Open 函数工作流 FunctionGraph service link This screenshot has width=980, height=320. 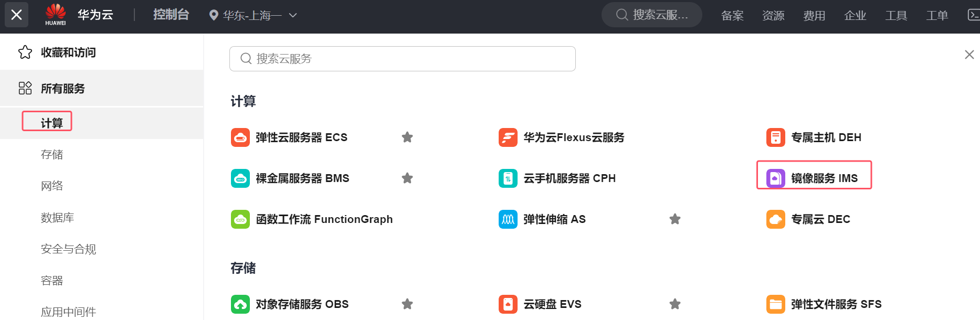coord(324,219)
